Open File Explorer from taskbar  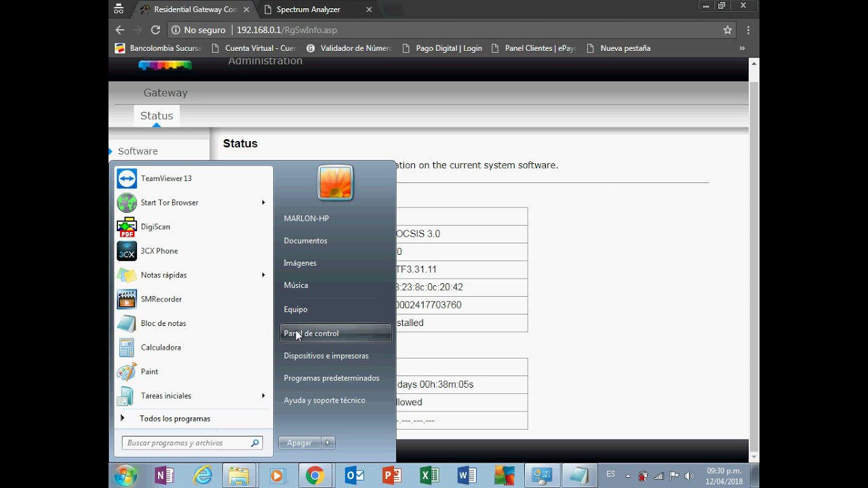[x=239, y=476]
